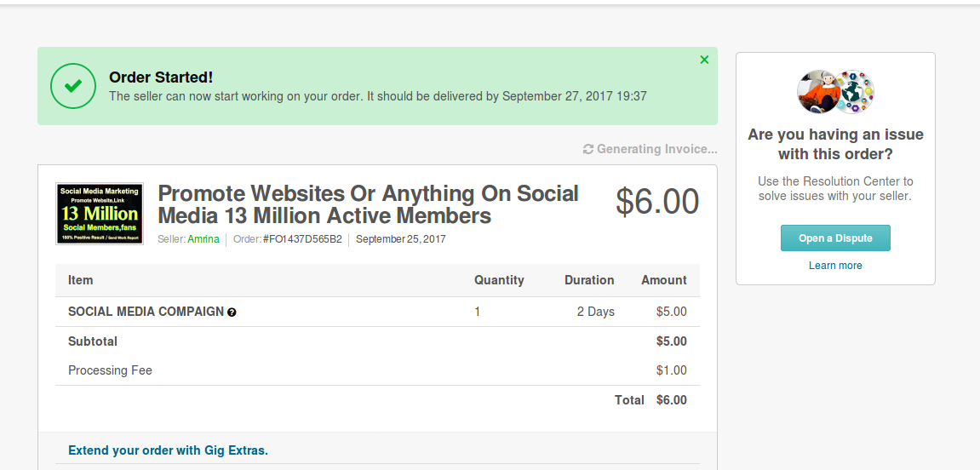Open the gig title Promote Websites link
Screen dimensions: 980x470
[368, 204]
